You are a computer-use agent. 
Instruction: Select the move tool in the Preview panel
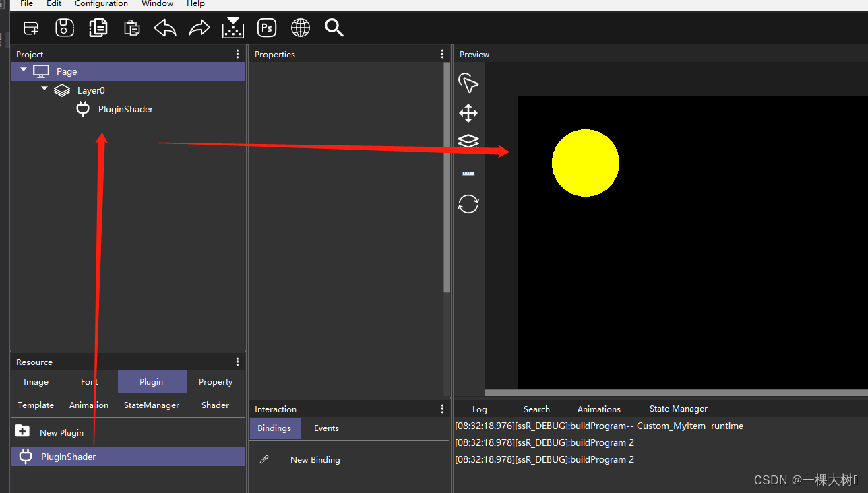pos(468,113)
